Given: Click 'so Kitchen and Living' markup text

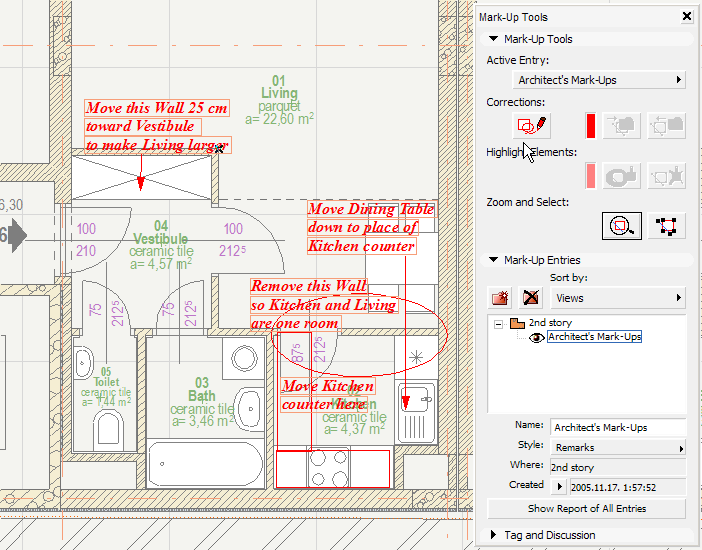Looking at the screenshot, I should point(323,305).
